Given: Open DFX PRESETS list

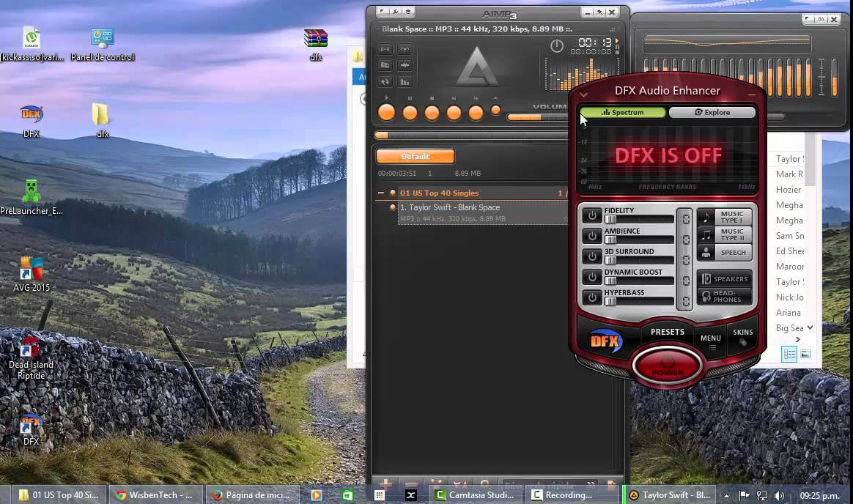Looking at the screenshot, I should 668,332.
